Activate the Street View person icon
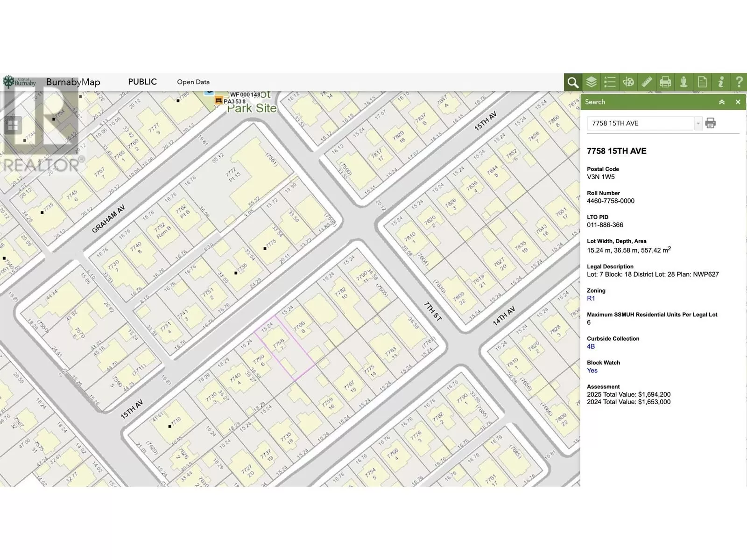This screenshot has width=747, height=560. [684, 83]
